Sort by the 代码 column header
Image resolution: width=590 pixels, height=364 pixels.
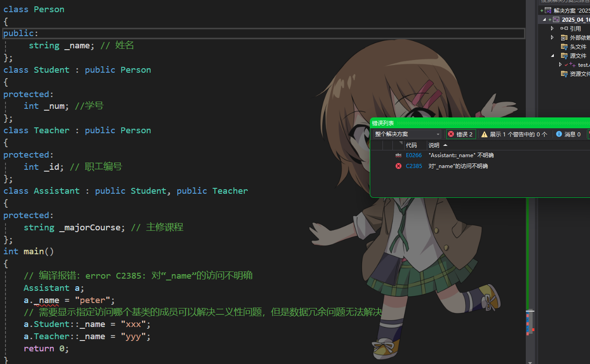pos(415,145)
